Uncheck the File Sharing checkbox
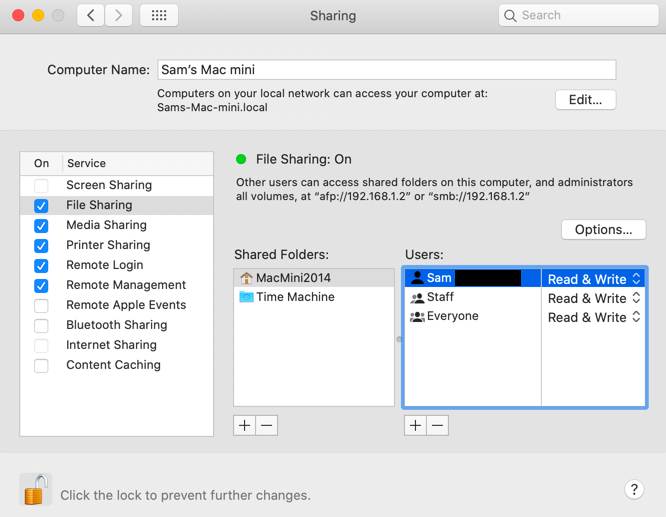Screen dimensions: 666x517 [41, 206]
